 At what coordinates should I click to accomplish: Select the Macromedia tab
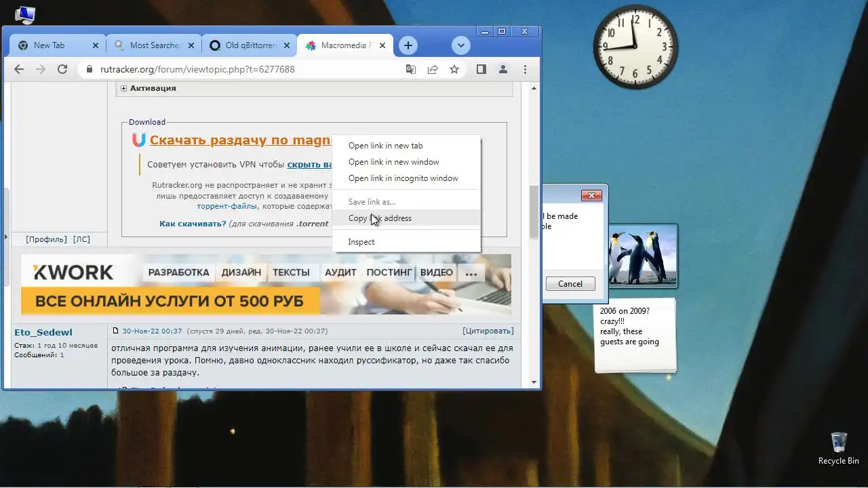(346, 45)
